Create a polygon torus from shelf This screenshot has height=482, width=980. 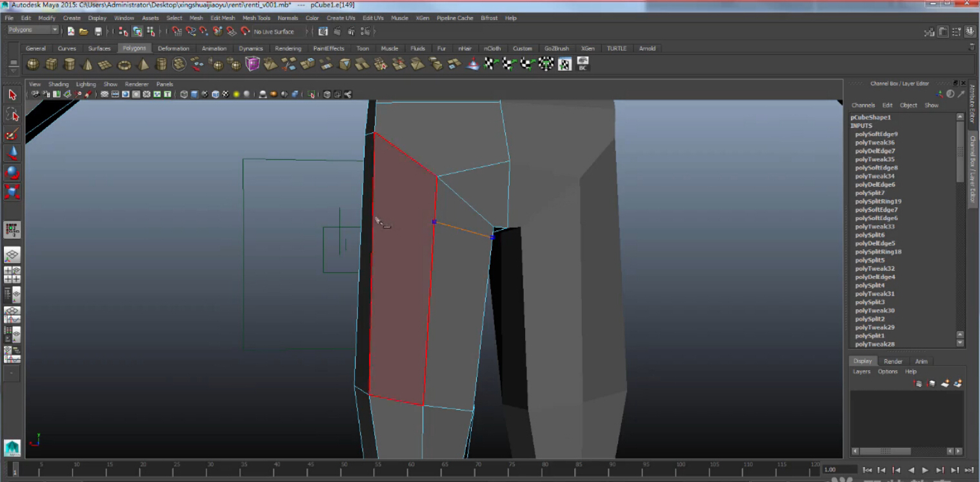click(x=125, y=64)
